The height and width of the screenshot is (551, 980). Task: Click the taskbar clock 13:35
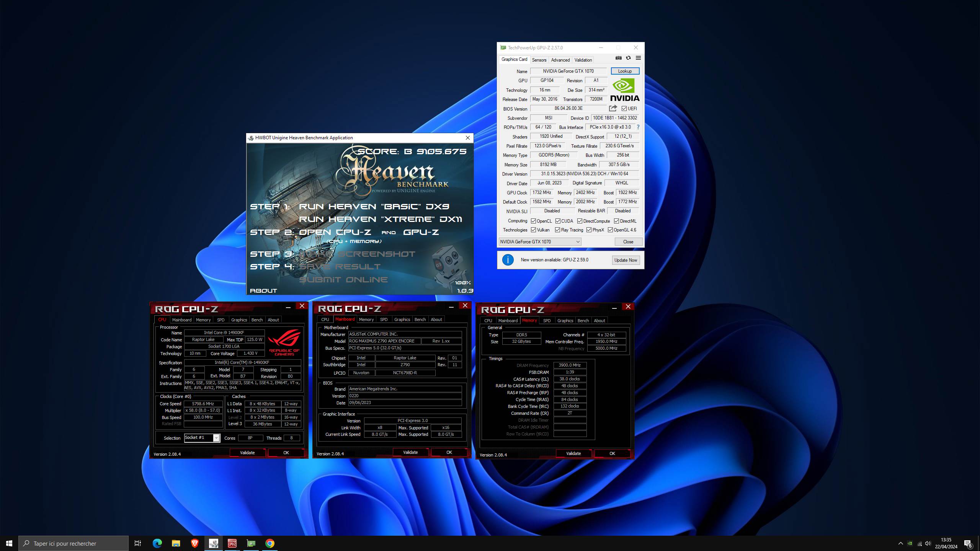pos(946,540)
